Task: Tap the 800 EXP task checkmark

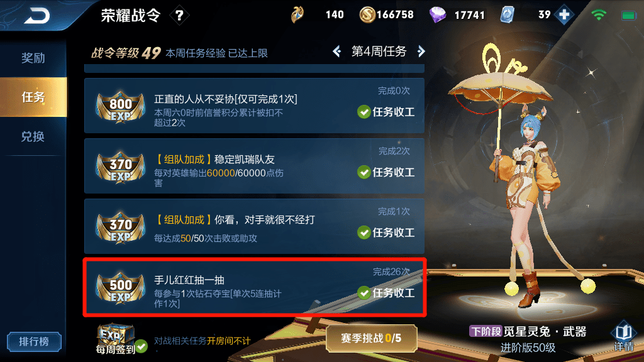Action: [364, 112]
